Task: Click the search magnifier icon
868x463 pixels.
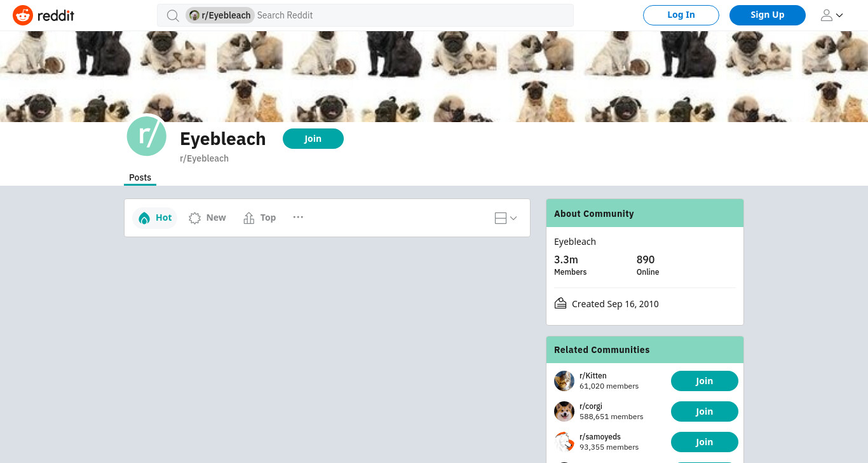Action: click(173, 15)
